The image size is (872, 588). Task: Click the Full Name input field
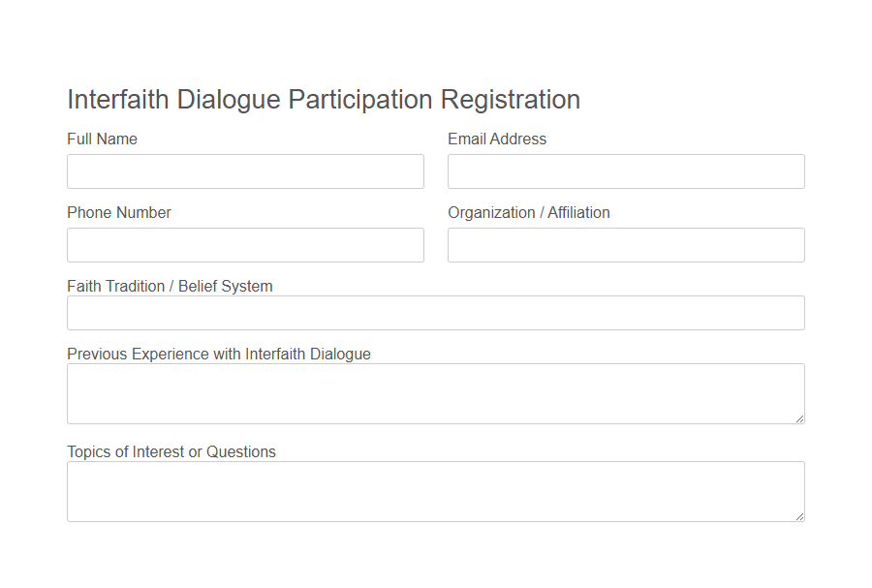tap(244, 171)
